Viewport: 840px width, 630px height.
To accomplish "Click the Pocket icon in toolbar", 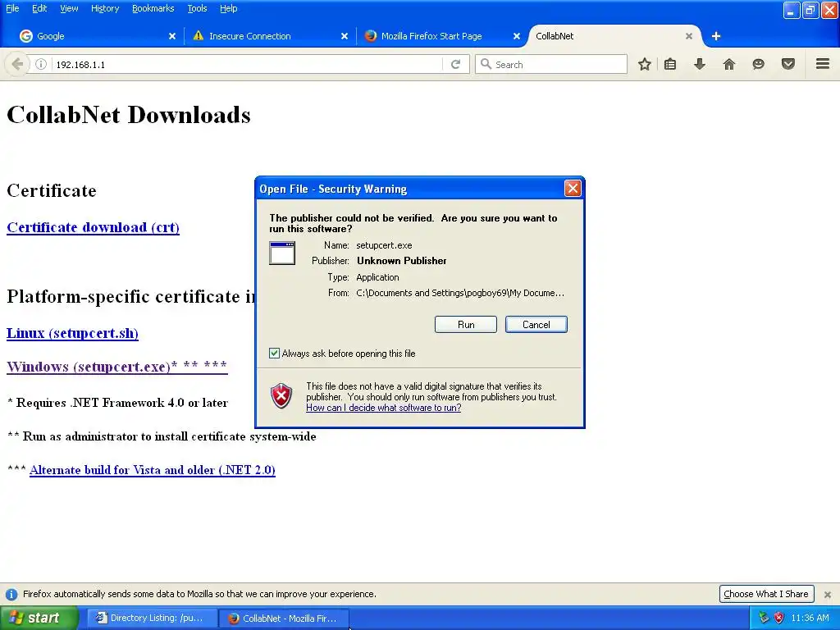I will 788,64.
